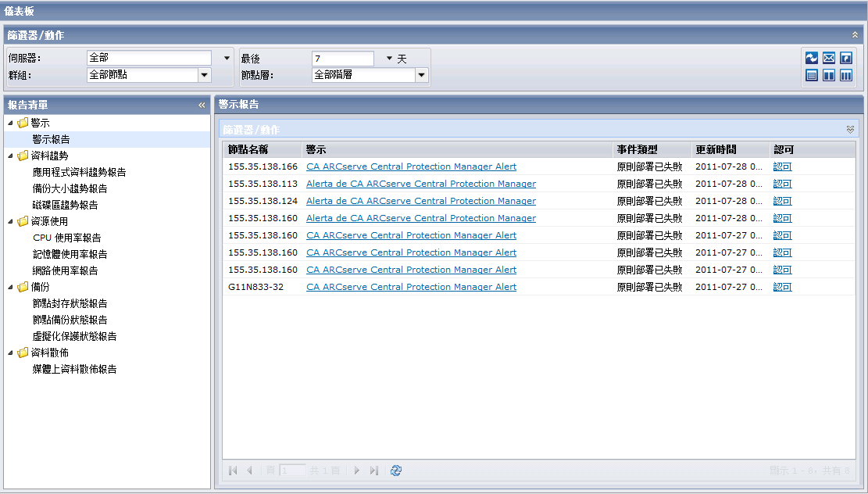Open 節點備份狀態報告
The image size is (868, 494).
[x=70, y=320]
